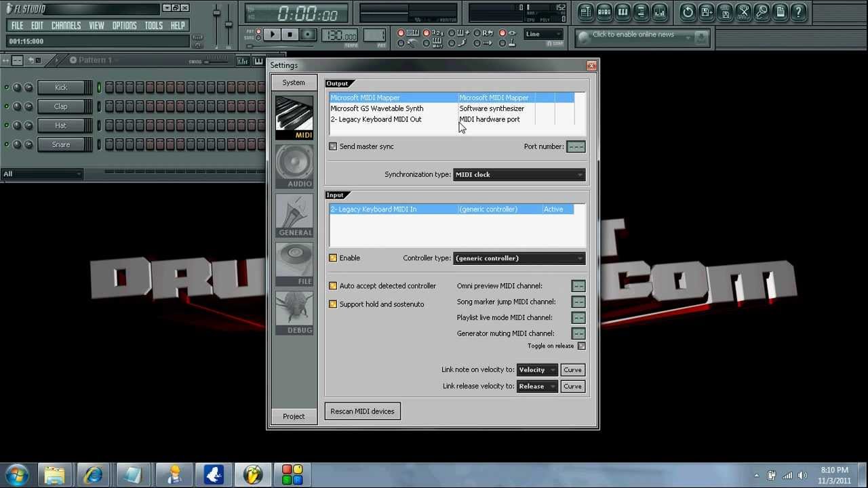The height and width of the screenshot is (488, 868).
Task: Click the Rescan MIDI devices button
Action: 362,411
